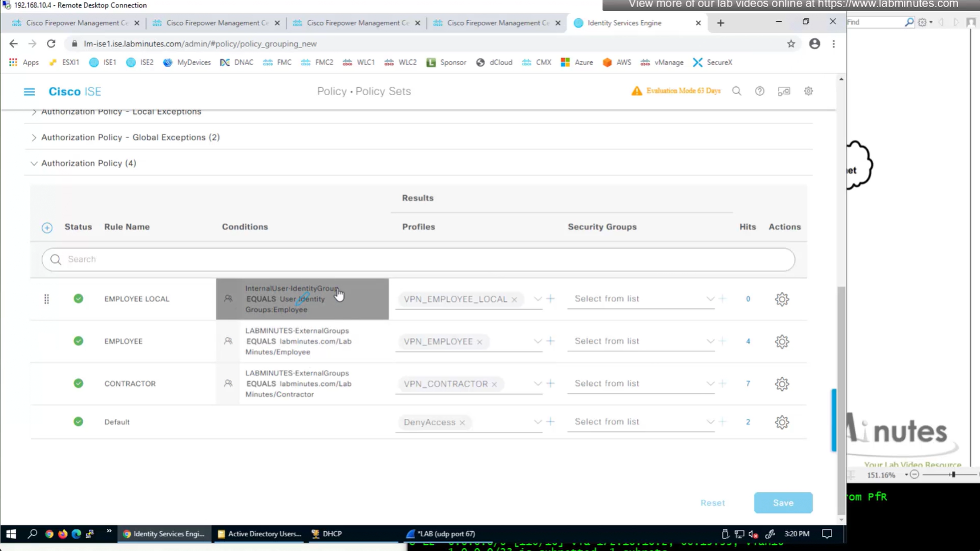Open the FMC bookmark

278,62
